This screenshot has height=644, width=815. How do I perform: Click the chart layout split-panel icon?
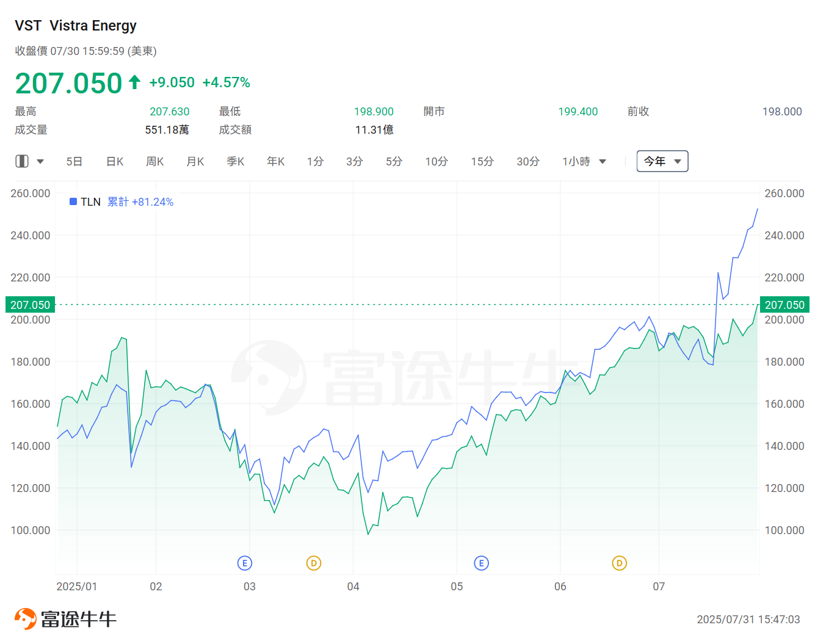22,161
